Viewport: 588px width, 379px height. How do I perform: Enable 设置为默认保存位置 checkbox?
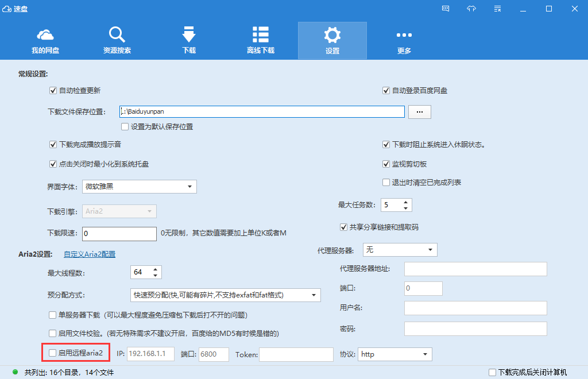(125, 127)
